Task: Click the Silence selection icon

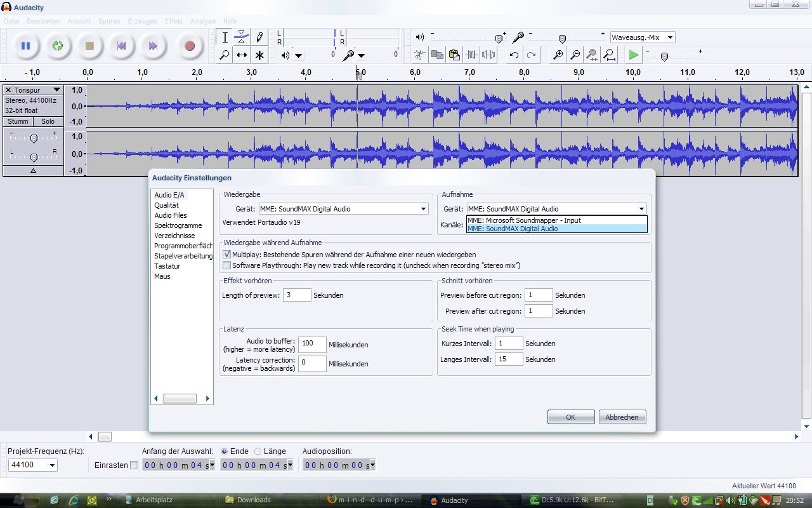Action: [x=488, y=55]
